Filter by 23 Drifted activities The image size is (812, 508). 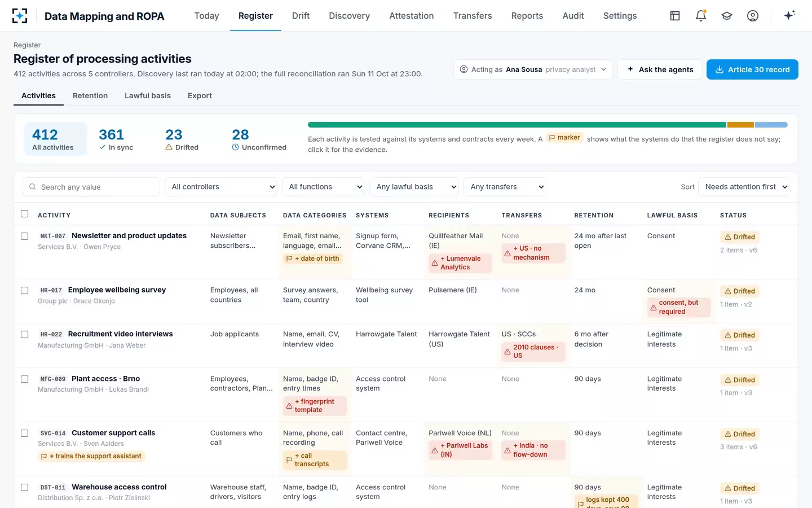click(x=182, y=139)
